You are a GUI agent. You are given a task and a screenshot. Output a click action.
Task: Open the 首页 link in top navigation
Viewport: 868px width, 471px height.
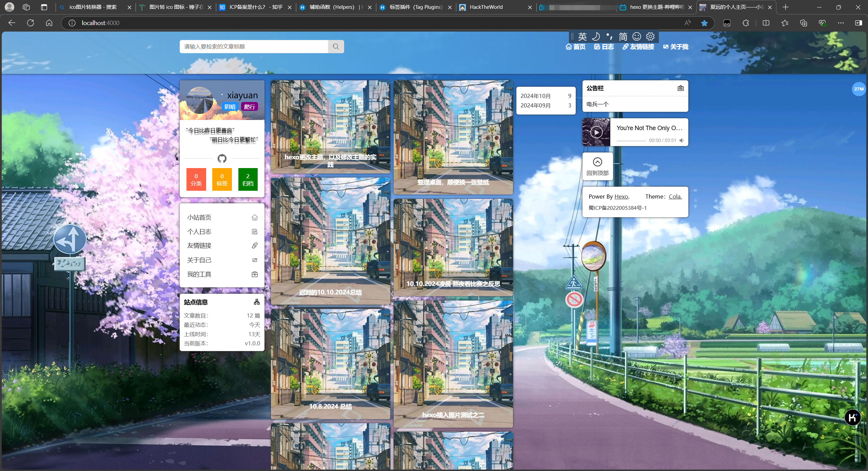(575, 47)
